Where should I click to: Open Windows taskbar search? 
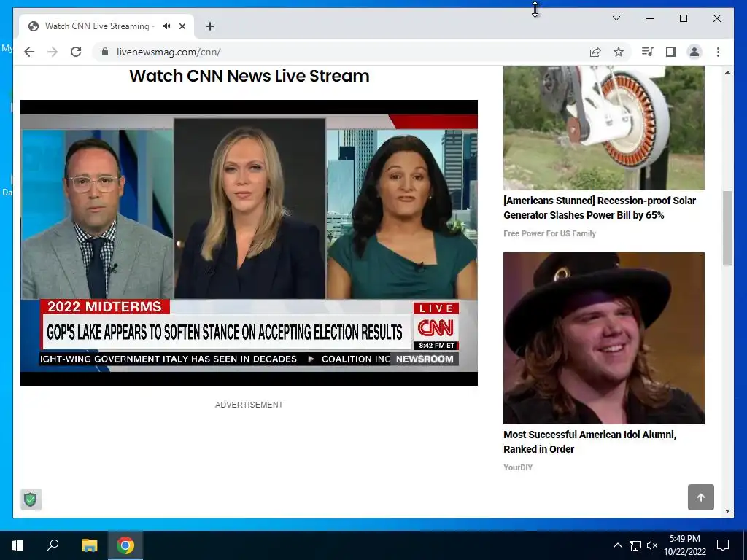point(53,545)
